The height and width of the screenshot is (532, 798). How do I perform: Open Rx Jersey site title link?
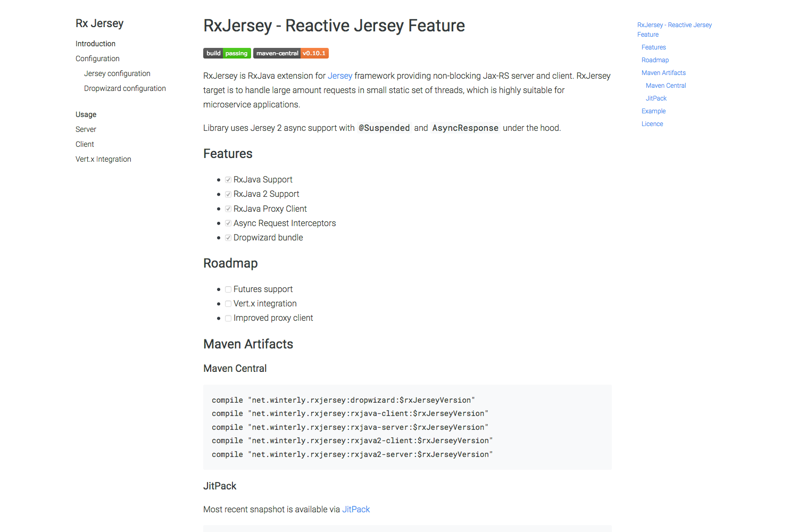coord(99,23)
